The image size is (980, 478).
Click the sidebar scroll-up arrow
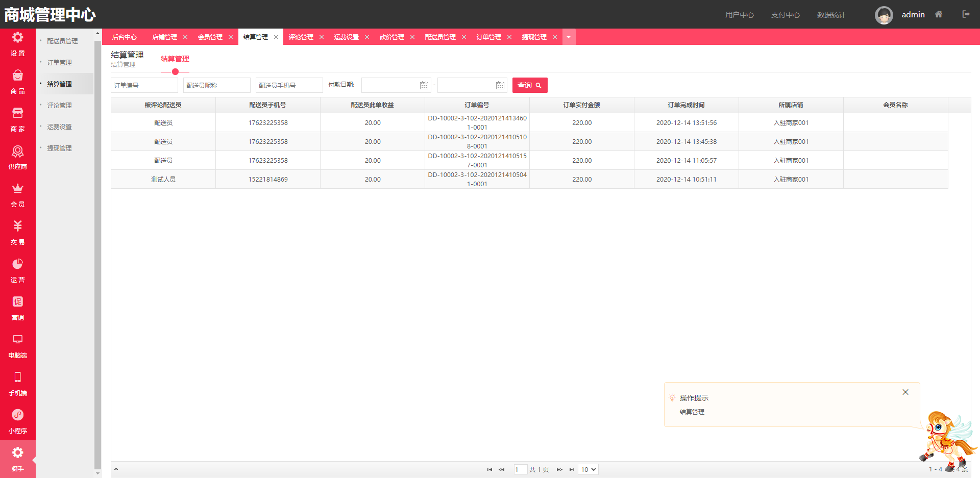tap(97, 33)
